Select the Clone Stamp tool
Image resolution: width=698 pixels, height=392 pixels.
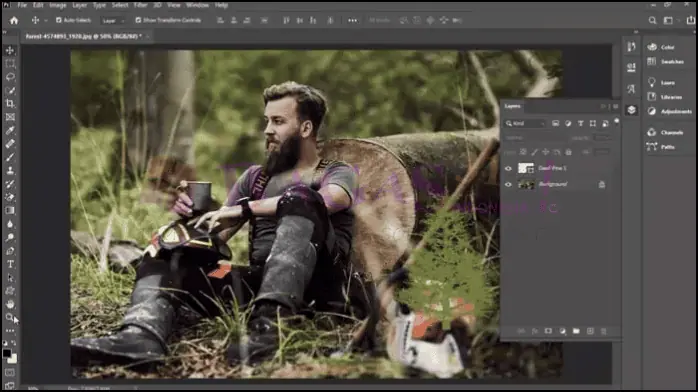coord(10,170)
